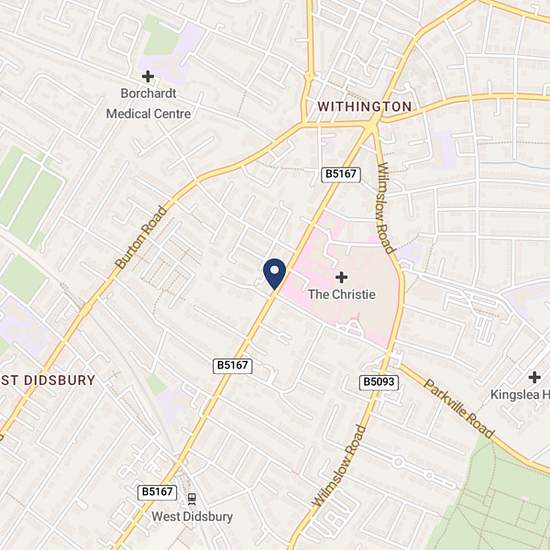Viewport: 550px width, 550px height.
Task: Open The Christie place label
Action: pos(341,294)
